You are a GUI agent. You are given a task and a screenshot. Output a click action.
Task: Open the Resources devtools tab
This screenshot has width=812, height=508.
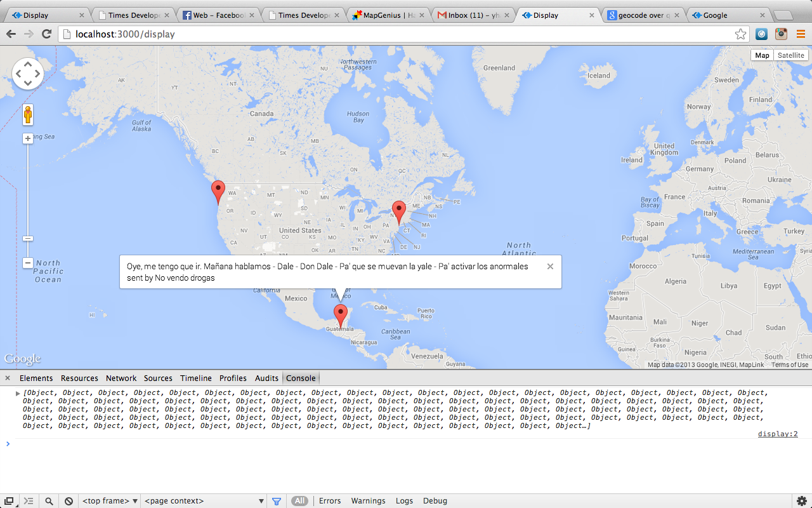79,378
